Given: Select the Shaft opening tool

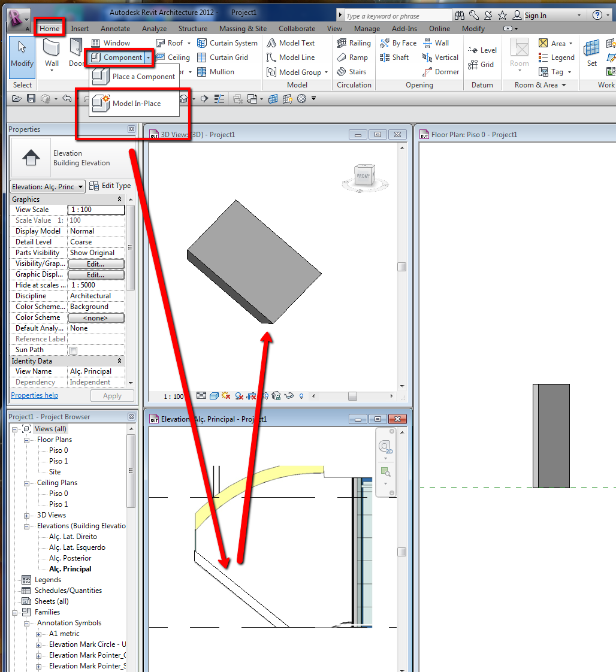Looking at the screenshot, I should [x=394, y=57].
